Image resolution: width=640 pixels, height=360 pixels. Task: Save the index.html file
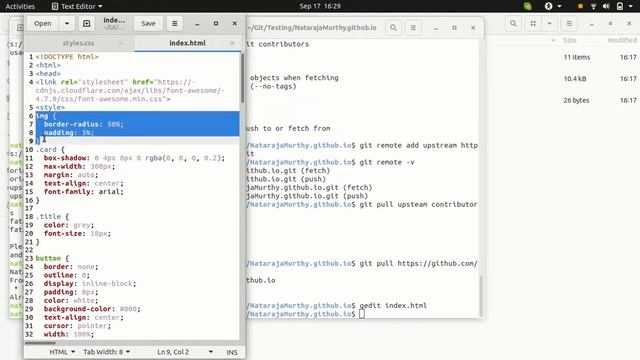coord(148,24)
